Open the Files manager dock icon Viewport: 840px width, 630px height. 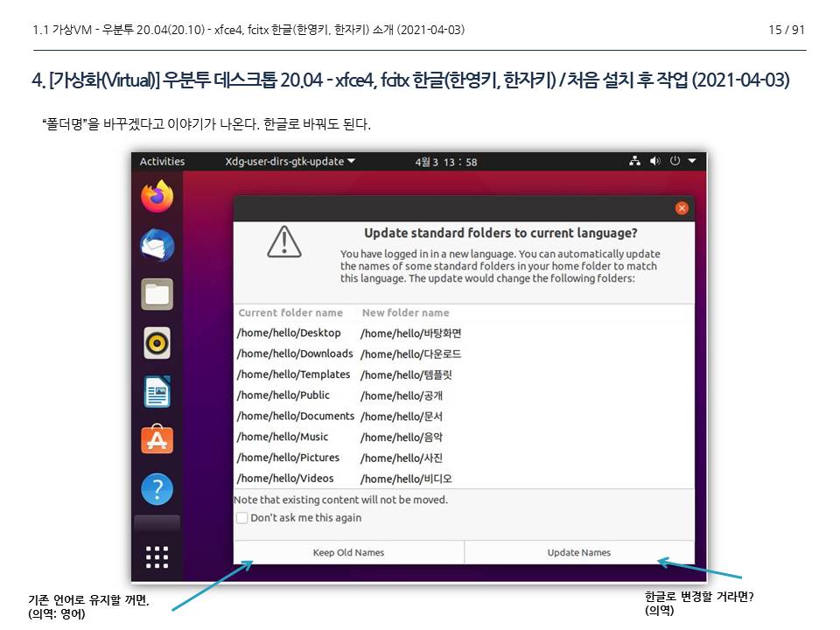[157, 294]
